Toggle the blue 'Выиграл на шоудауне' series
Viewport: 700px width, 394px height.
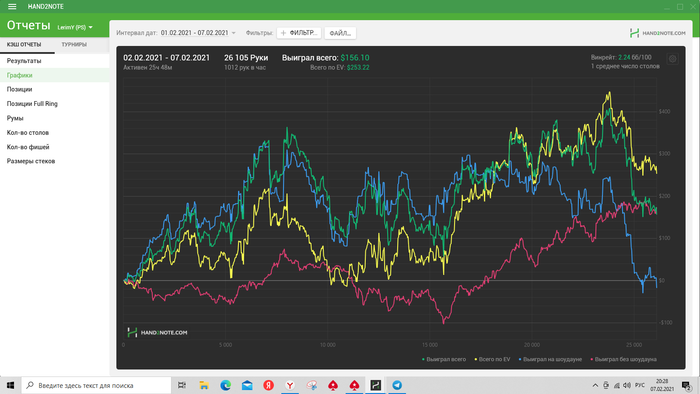coord(550,359)
